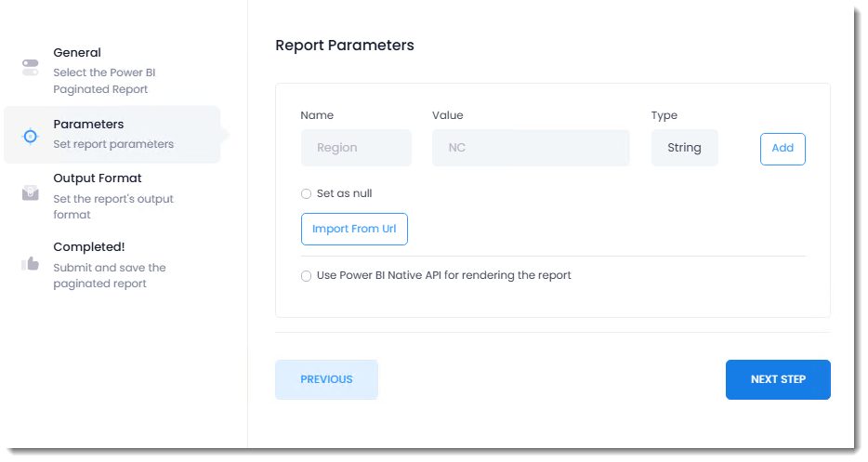The image size is (868, 462).
Task: Go back with the PREVIOUS button
Action: click(x=326, y=379)
